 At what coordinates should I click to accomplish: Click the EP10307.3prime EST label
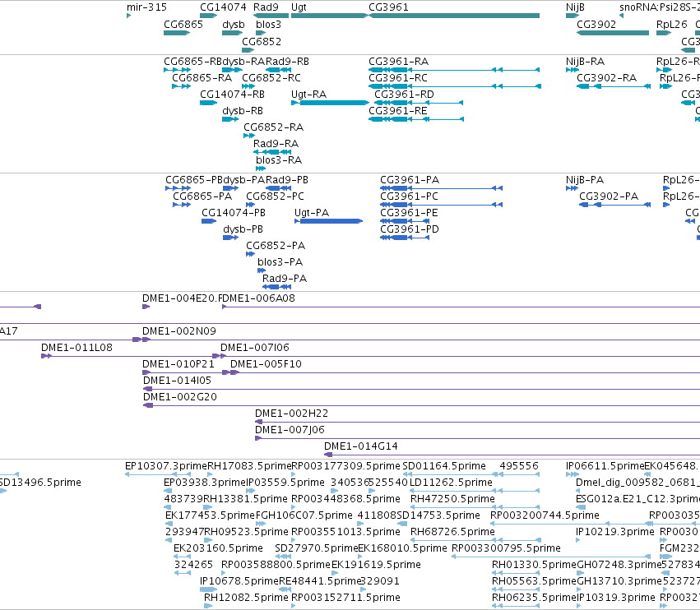point(166,466)
